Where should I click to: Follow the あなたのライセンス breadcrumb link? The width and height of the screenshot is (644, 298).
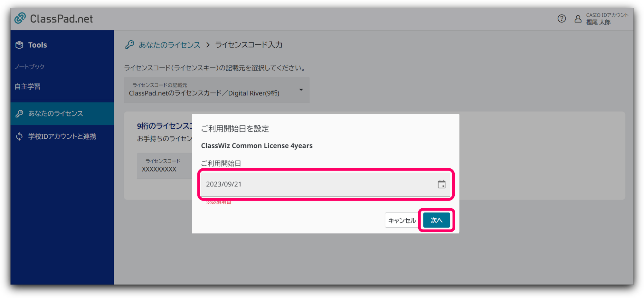click(169, 45)
